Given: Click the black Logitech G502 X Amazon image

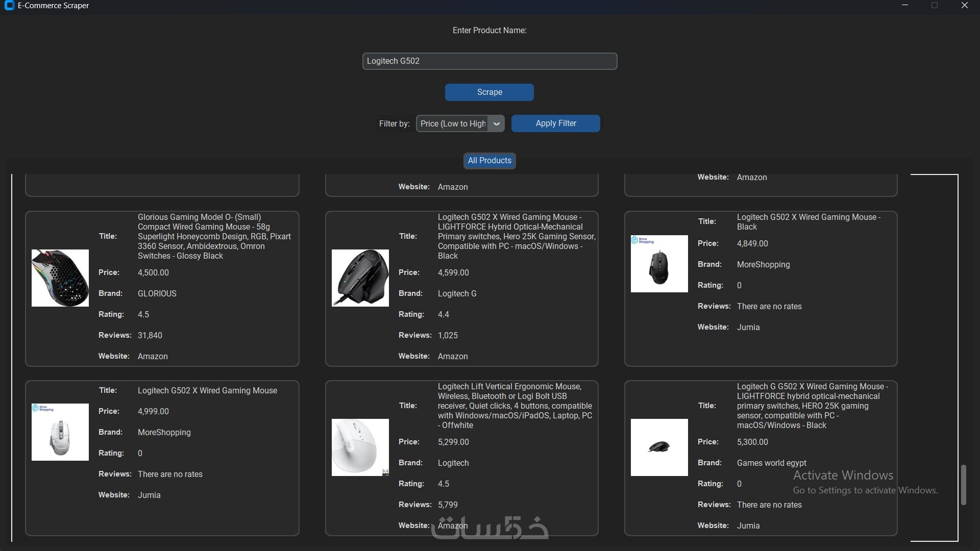Looking at the screenshot, I should [x=360, y=278].
